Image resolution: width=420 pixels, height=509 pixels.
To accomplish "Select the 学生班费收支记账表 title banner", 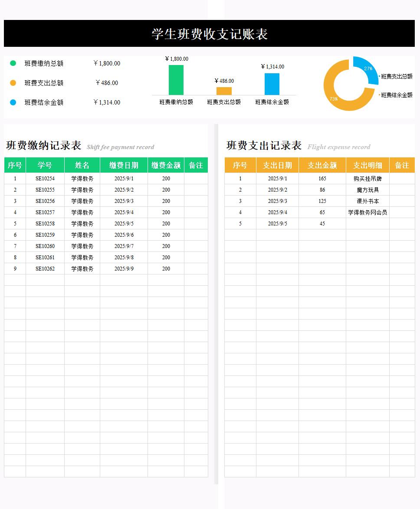I will [209, 34].
